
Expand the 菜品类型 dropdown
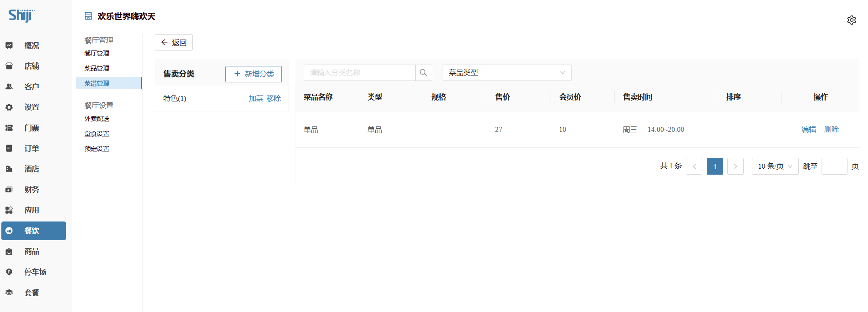click(506, 73)
